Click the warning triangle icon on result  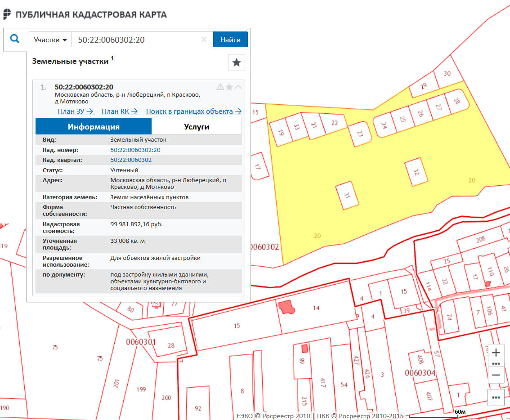220,87
